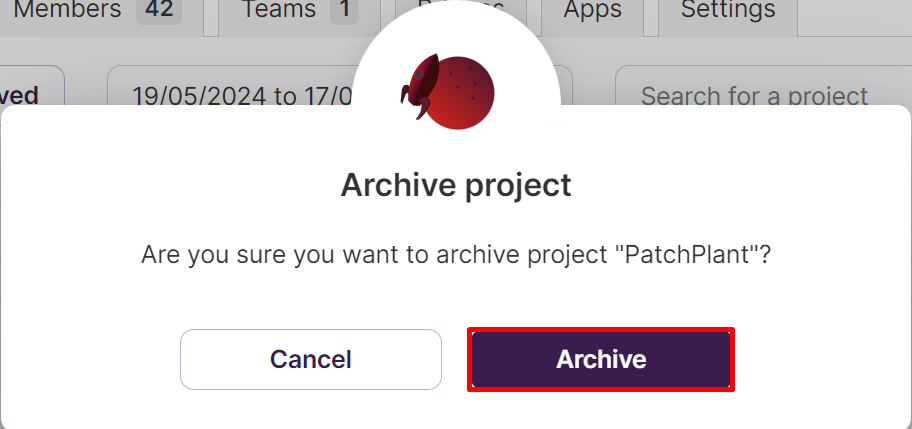Click the rocket icon above the dialog
The image size is (912, 429).
(x=419, y=86)
